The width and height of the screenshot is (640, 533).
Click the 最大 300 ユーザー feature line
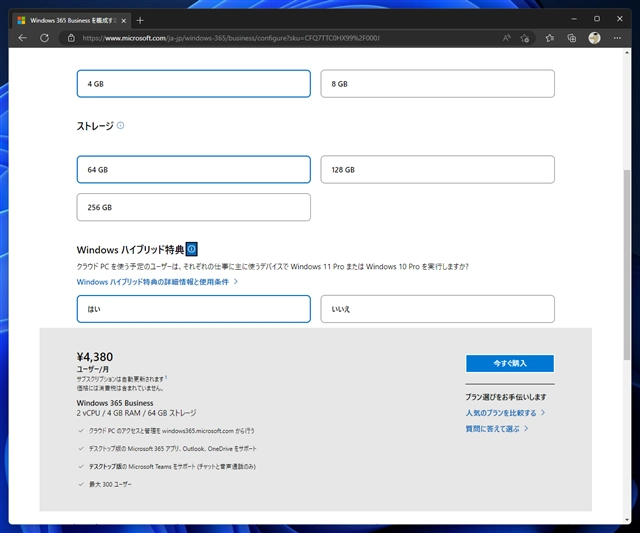(110, 484)
